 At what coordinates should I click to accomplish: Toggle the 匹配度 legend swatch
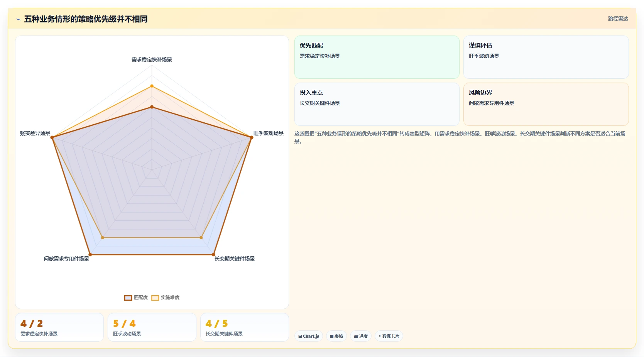pyautogui.click(x=128, y=298)
